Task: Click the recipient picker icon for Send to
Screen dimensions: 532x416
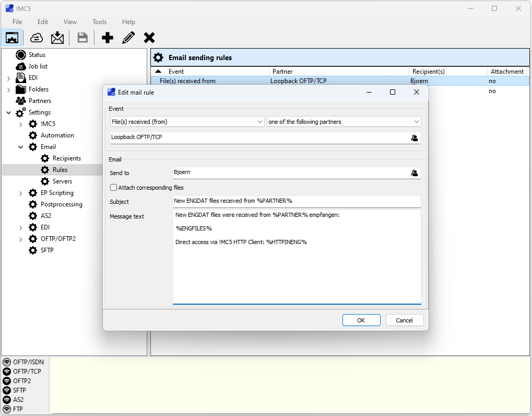Action: click(x=414, y=173)
